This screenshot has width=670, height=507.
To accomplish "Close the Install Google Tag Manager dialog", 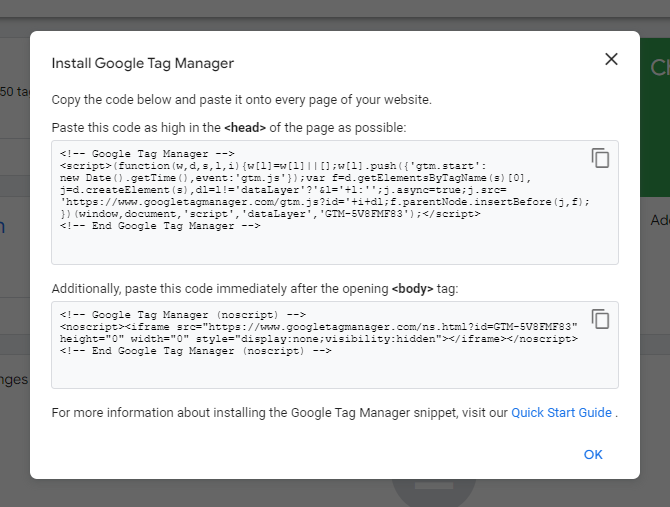I will pos(611,60).
